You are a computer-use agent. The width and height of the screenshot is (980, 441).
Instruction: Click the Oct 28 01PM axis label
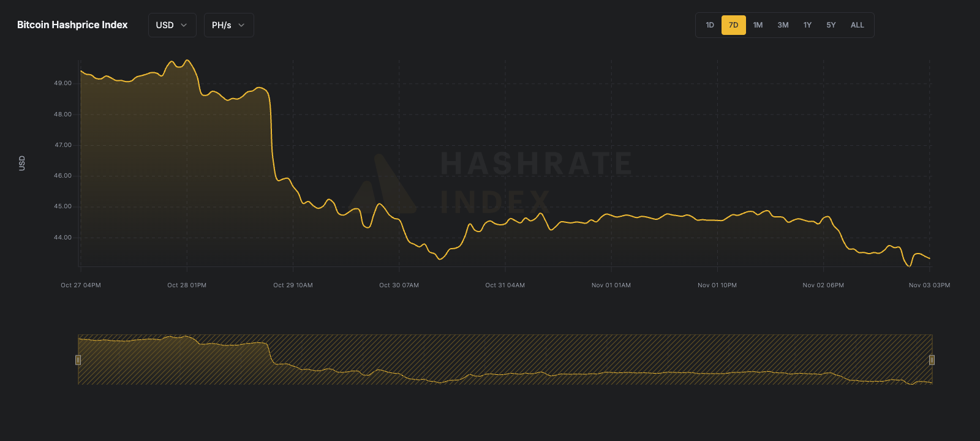click(187, 285)
